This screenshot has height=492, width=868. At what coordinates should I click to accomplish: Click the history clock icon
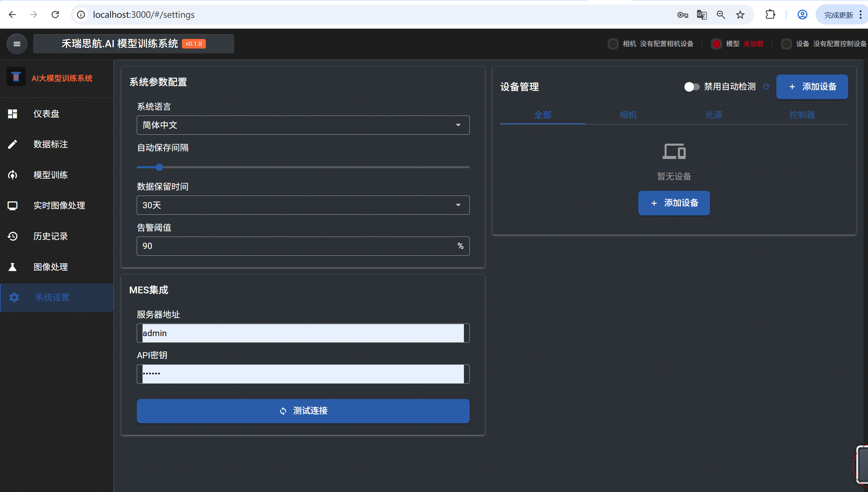click(13, 236)
